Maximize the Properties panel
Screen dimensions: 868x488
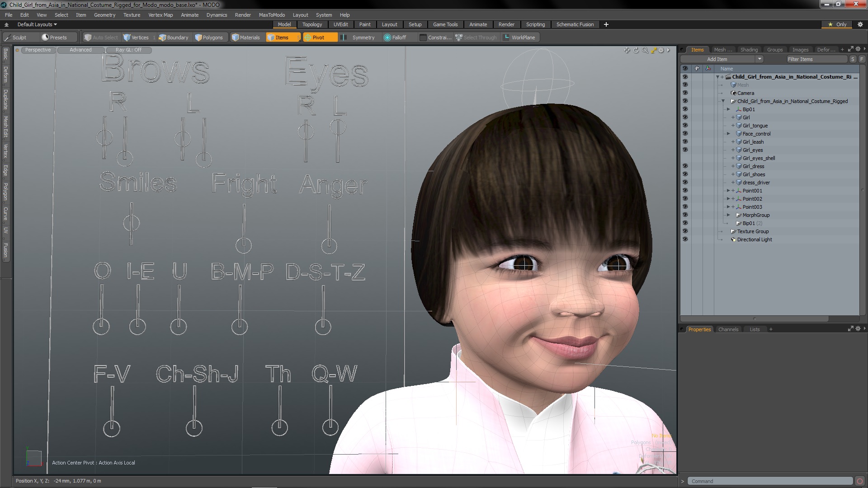(851, 329)
